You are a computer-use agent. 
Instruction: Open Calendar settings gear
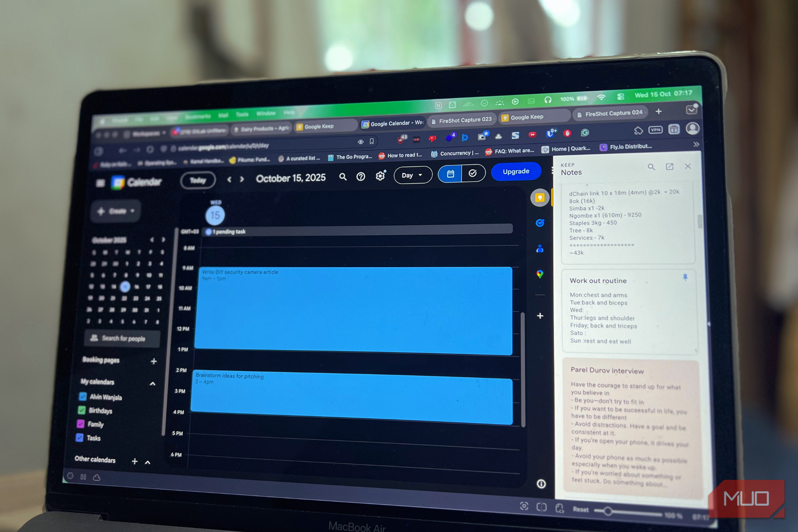click(380, 176)
